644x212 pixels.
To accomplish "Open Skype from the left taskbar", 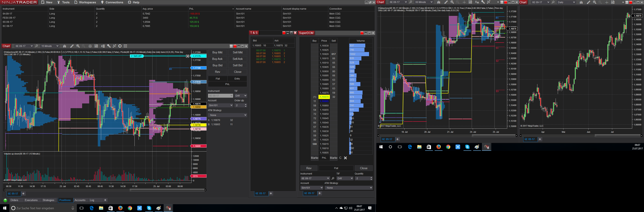I will click(149, 208).
